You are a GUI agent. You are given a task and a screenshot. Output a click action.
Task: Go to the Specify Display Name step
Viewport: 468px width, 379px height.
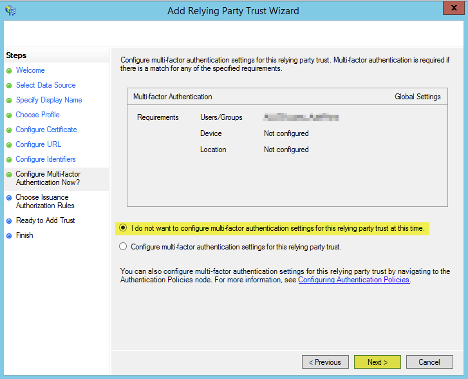point(49,100)
